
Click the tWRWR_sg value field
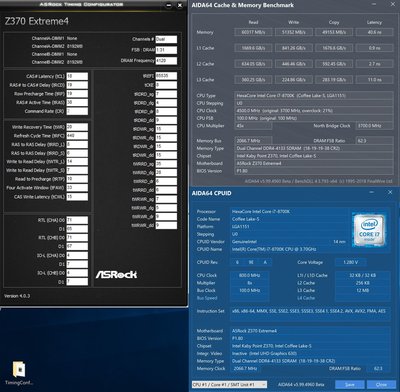tap(166, 199)
